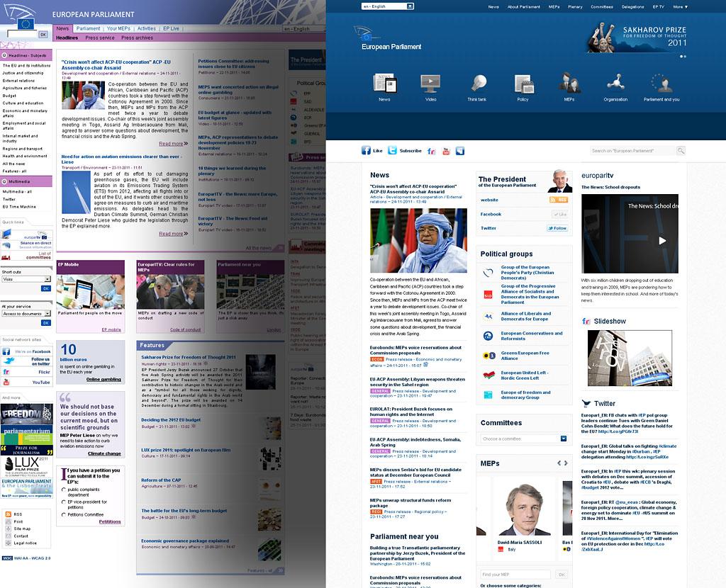Click the Parliament and you icon
Screen dimensions: 726x588
click(x=661, y=84)
